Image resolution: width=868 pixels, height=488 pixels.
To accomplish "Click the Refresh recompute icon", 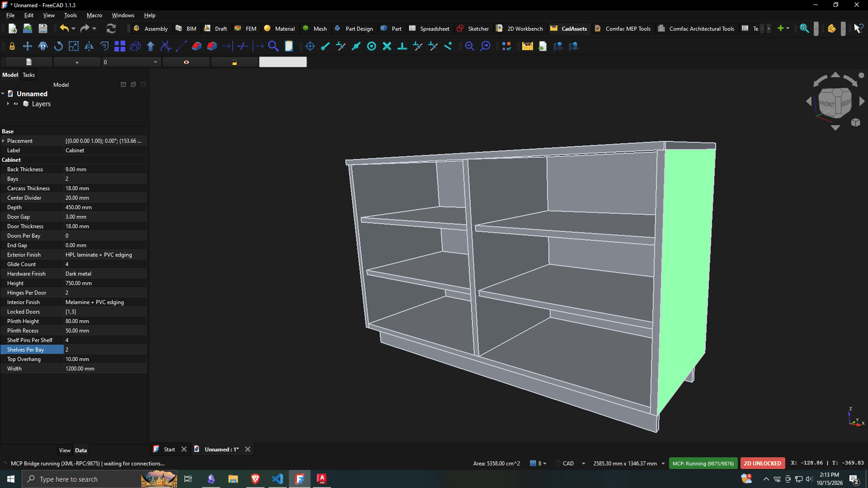I will [111, 28].
